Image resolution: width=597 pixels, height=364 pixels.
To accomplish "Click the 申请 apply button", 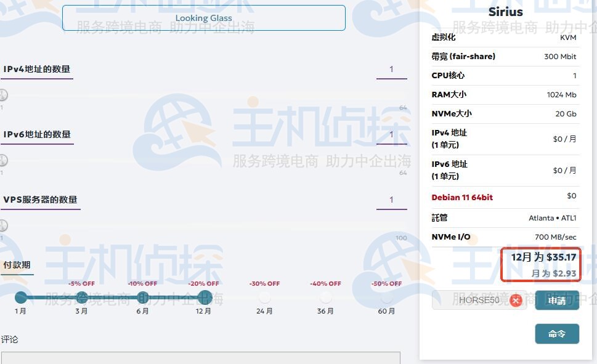I will tap(556, 301).
